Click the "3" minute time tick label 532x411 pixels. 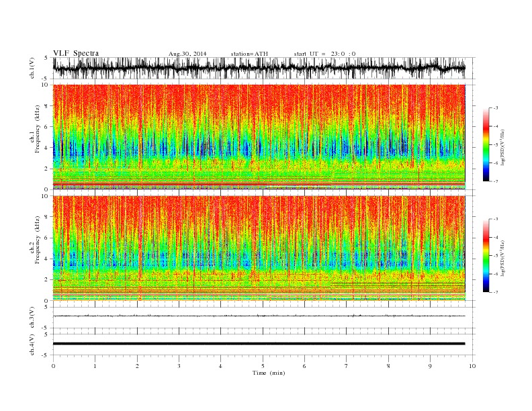179,366
